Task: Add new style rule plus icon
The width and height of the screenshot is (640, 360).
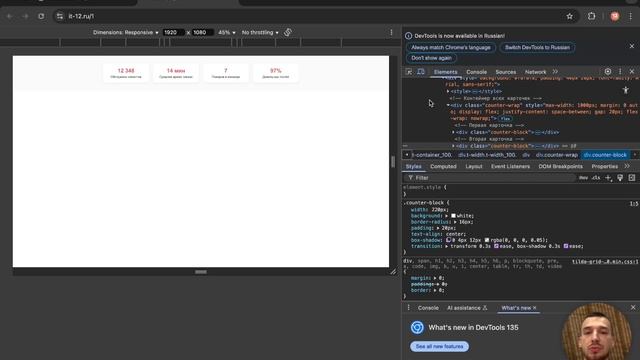Action: (x=608, y=178)
